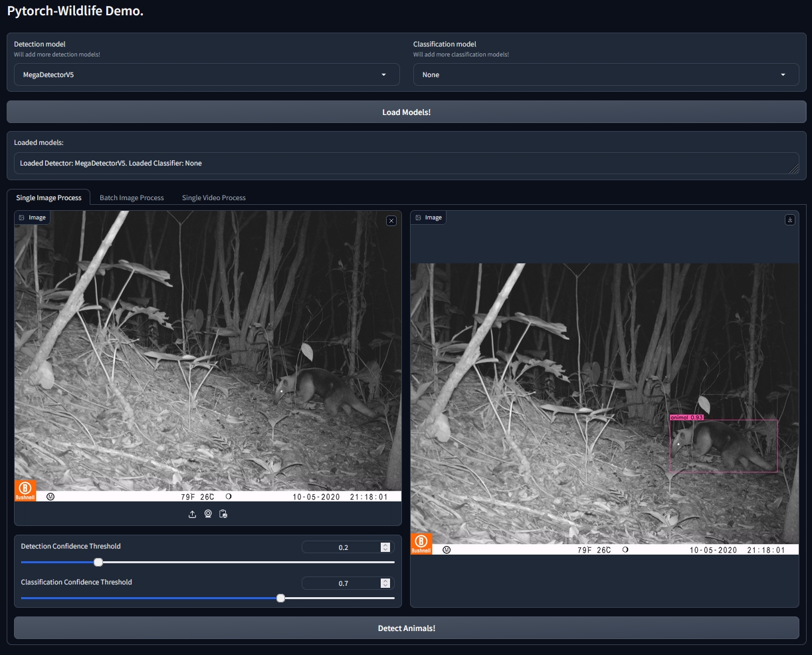This screenshot has height=655, width=812.
Task: Click the Bushnell logo in the input image
Action: 25,490
